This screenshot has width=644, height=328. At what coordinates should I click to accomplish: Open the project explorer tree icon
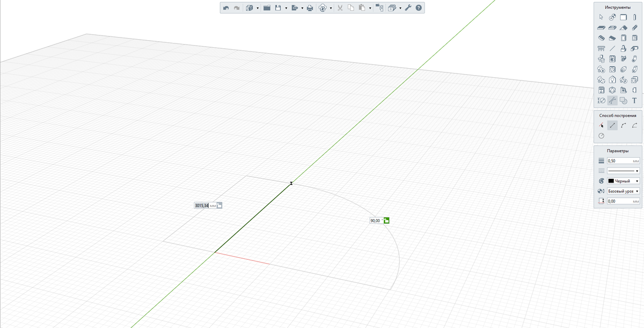[379, 8]
